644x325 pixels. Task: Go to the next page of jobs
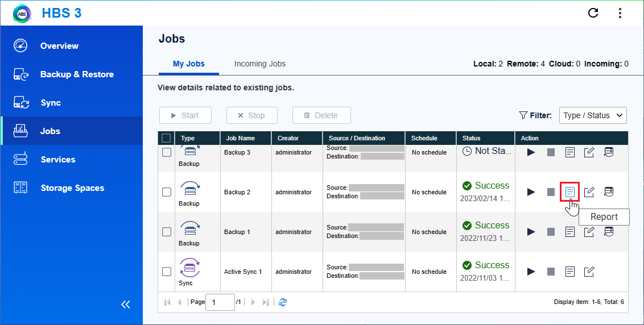point(253,302)
